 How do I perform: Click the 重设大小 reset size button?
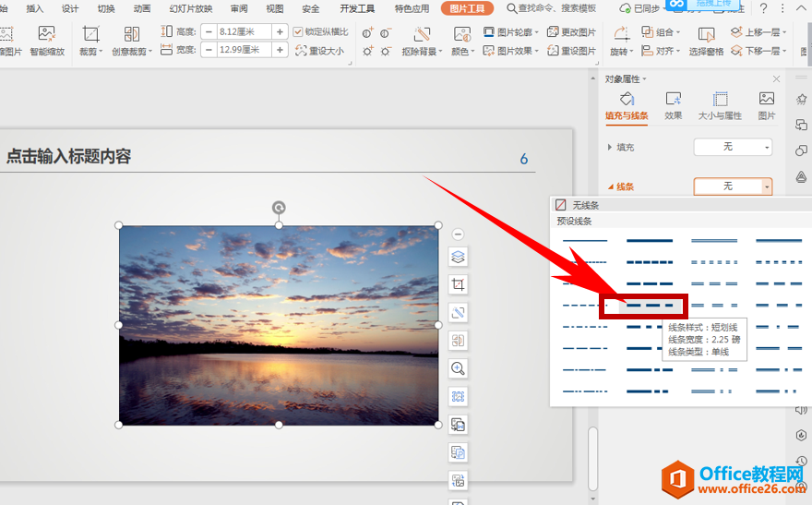point(319,51)
